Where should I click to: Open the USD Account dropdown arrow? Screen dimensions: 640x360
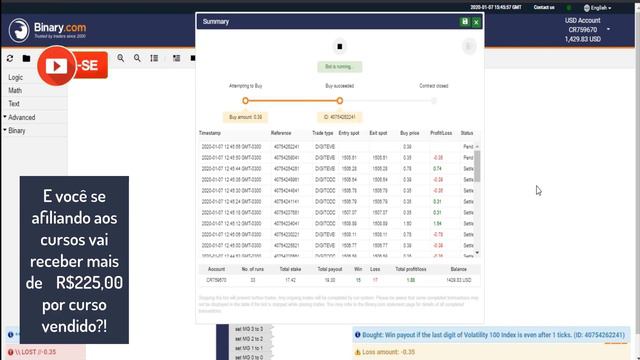pyautogui.click(x=608, y=29)
